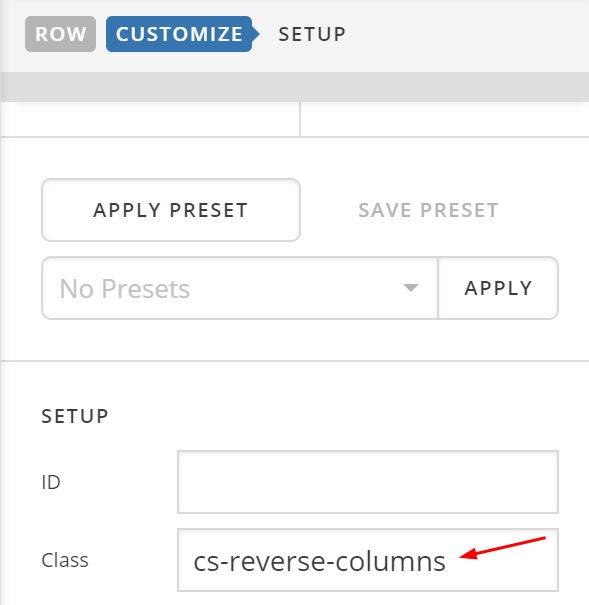Viewport: 589px width, 605px height.
Task: Select the CUSTOMIZE breadcrumb tab
Action: (x=179, y=34)
